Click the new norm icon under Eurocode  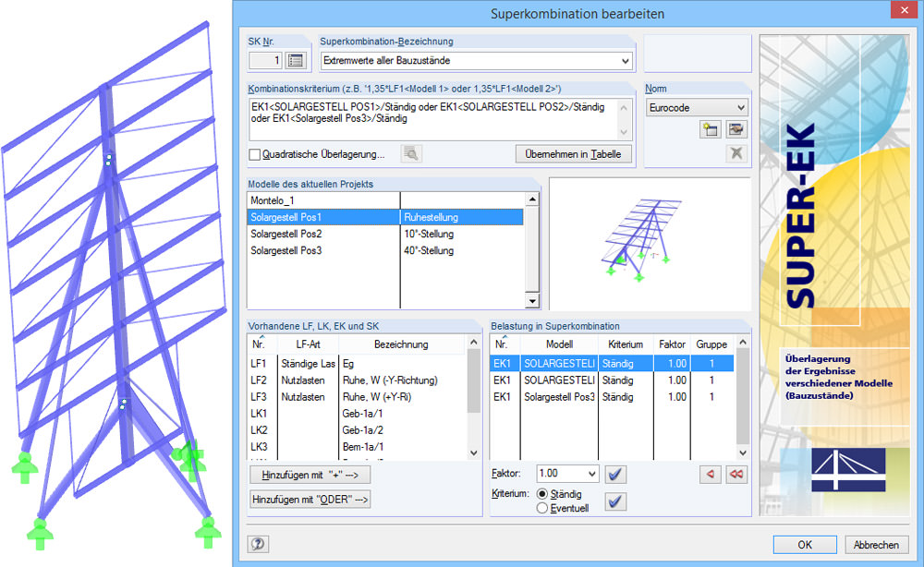point(710,129)
